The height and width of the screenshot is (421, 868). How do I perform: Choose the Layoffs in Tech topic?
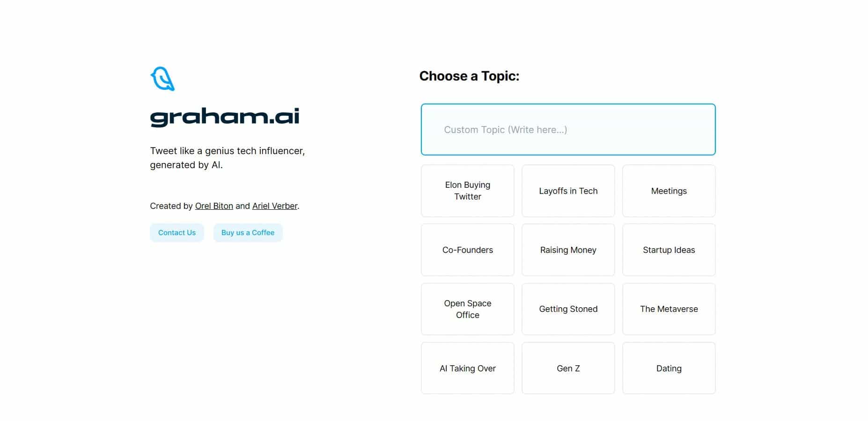(568, 191)
